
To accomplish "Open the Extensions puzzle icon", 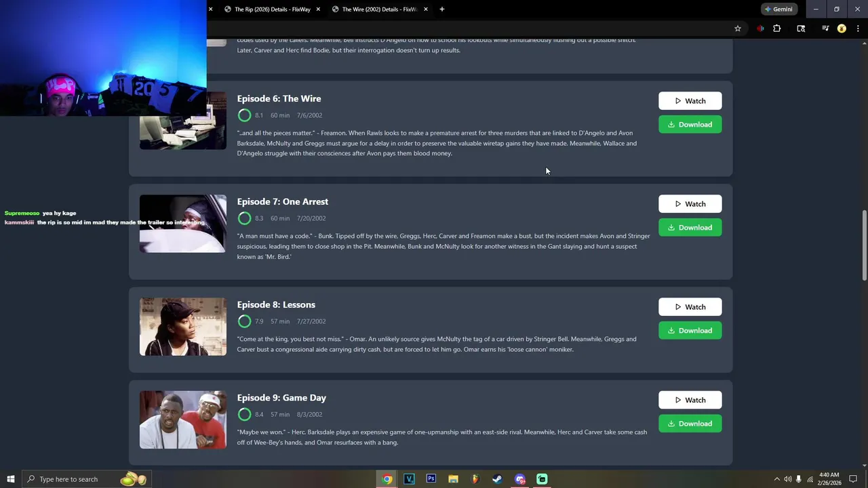I will [x=777, y=28].
